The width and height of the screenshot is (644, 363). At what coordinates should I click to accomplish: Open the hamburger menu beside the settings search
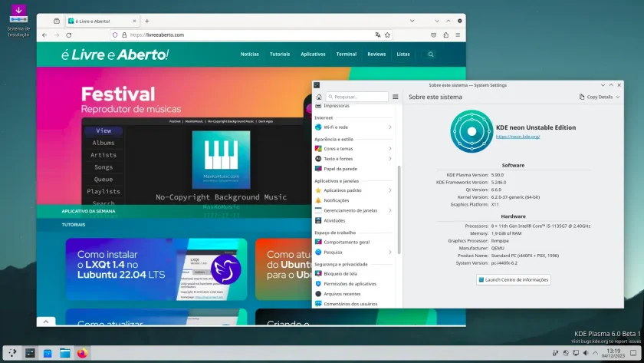tap(395, 97)
